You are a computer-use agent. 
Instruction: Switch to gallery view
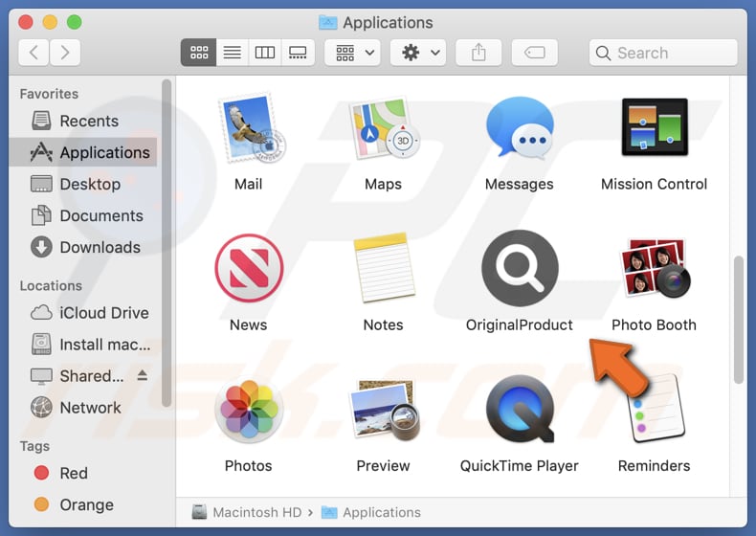point(298,52)
